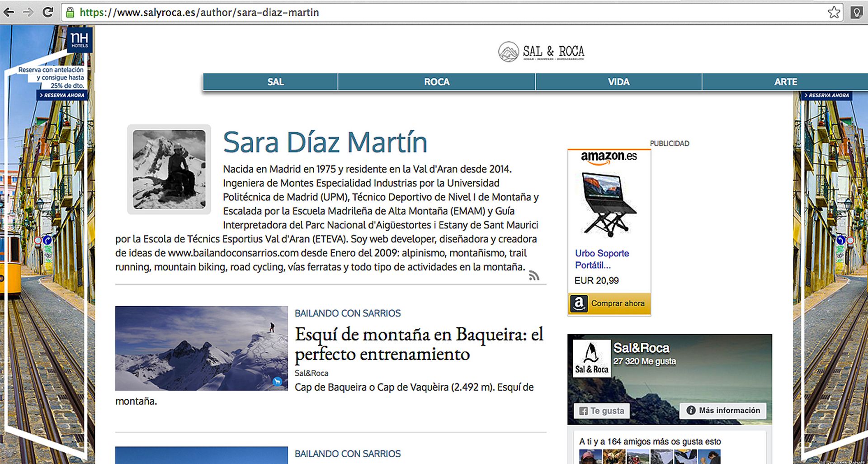Select the ARTE navigation item
868x464 pixels.
click(x=785, y=82)
